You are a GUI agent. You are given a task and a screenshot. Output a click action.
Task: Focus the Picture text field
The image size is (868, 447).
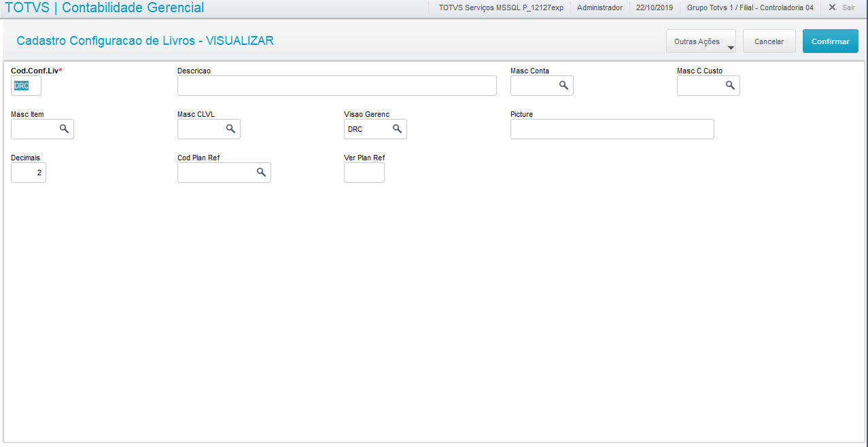(612, 129)
